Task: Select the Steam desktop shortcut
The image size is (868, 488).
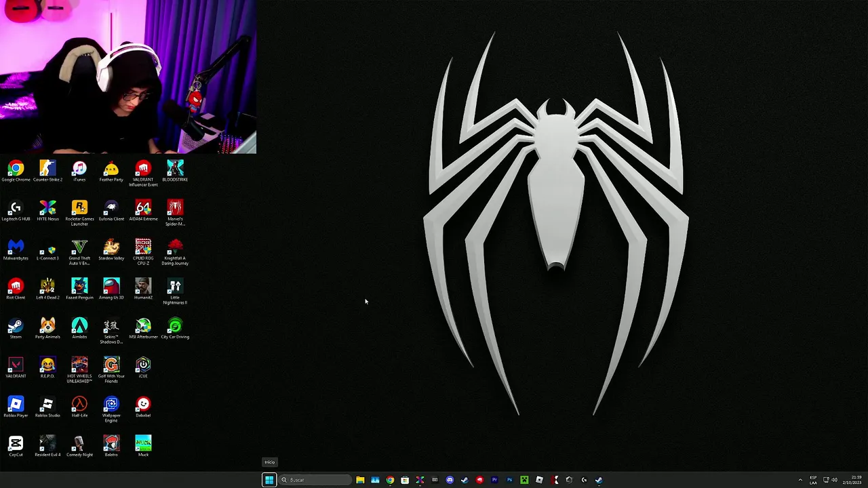Action: 16,328
